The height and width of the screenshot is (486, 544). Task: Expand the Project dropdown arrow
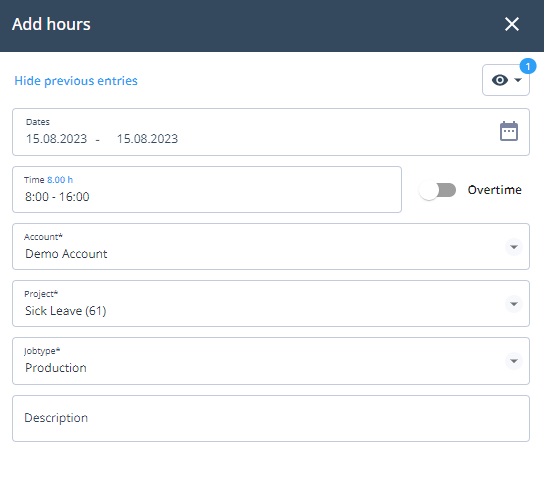click(x=514, y=304)
